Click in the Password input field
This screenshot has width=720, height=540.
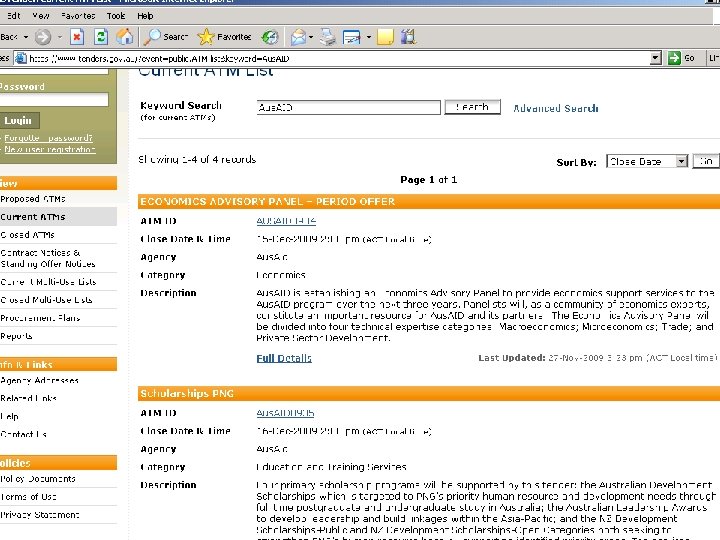54,100
